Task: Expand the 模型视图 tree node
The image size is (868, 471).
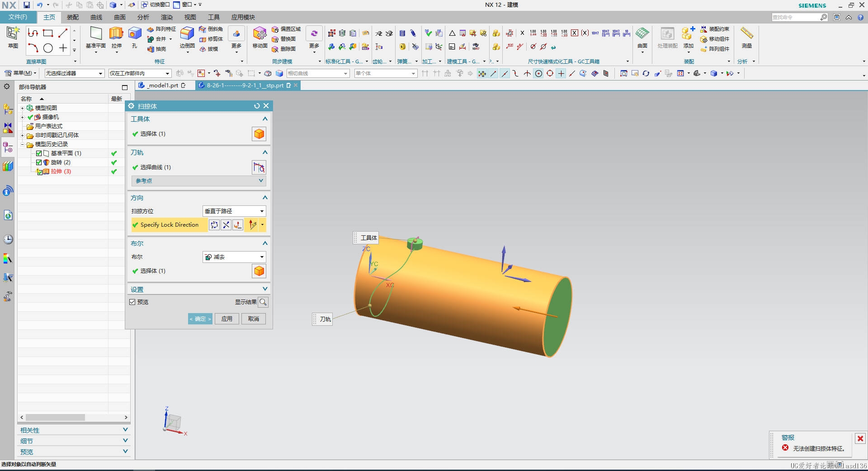Action: 22,108
